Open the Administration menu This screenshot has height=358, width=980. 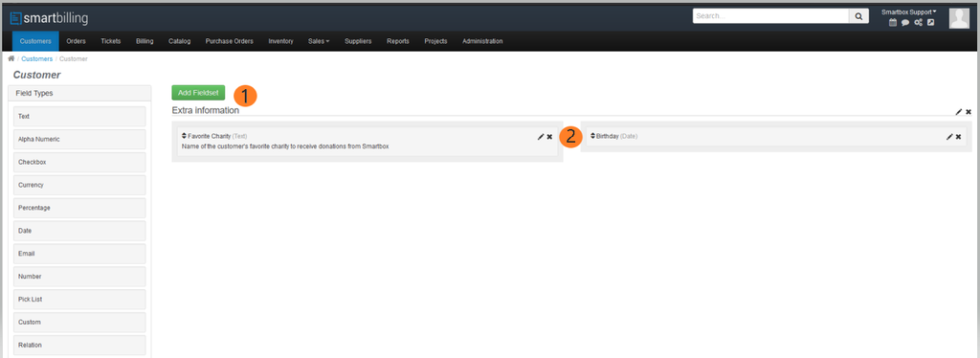[x=482, y=41]
